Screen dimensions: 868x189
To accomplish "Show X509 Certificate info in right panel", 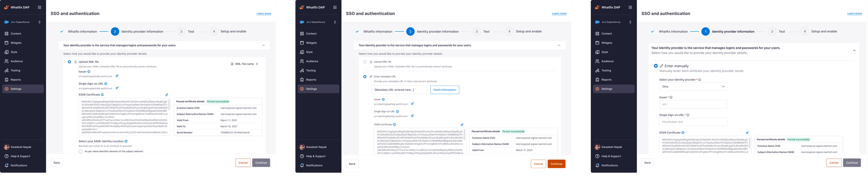I will pyautogui.click(x=683, y=132).
